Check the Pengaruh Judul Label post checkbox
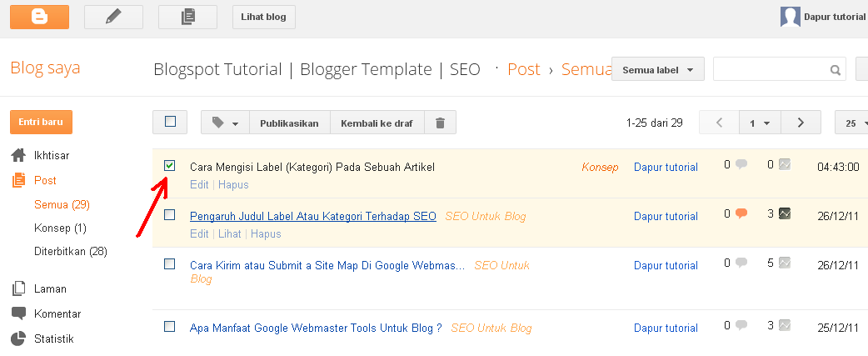Screen dimensions: 868x356 tap(170, 215)
